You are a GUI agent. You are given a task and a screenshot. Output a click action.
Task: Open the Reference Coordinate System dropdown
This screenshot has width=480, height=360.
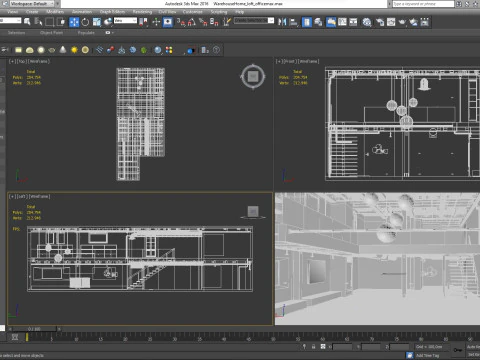point(125,21)
